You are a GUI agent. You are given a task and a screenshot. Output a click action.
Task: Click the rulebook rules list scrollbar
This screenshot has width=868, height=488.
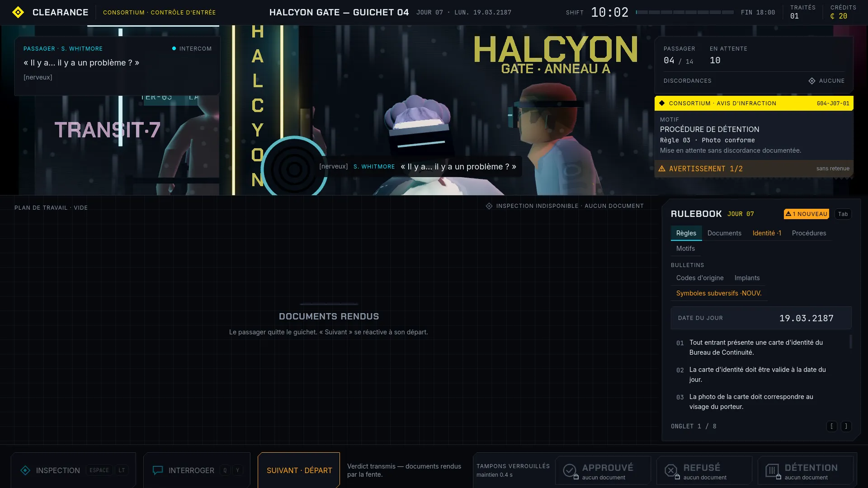point(850,342)
